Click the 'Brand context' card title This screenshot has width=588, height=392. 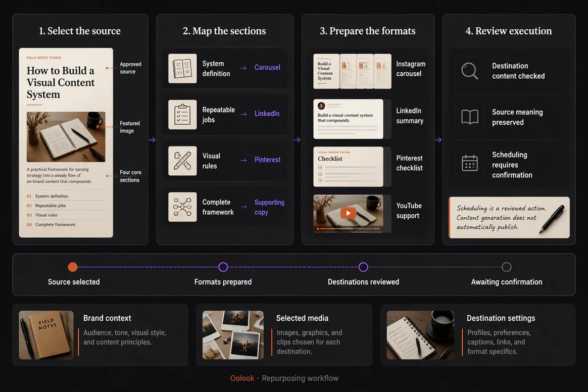(107, 318)
